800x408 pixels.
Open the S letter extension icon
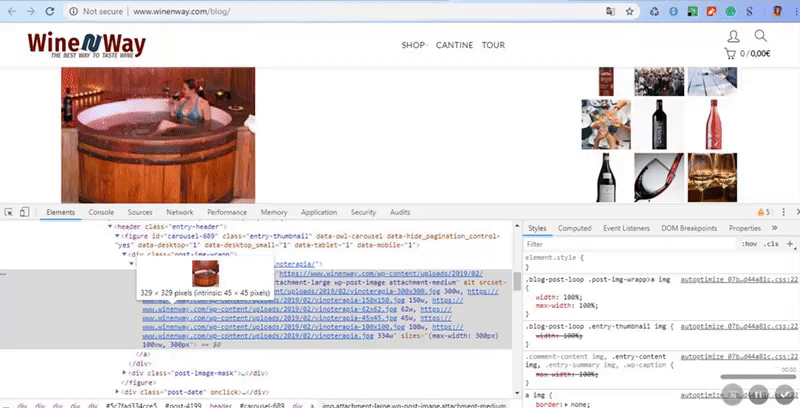[749, 11]
